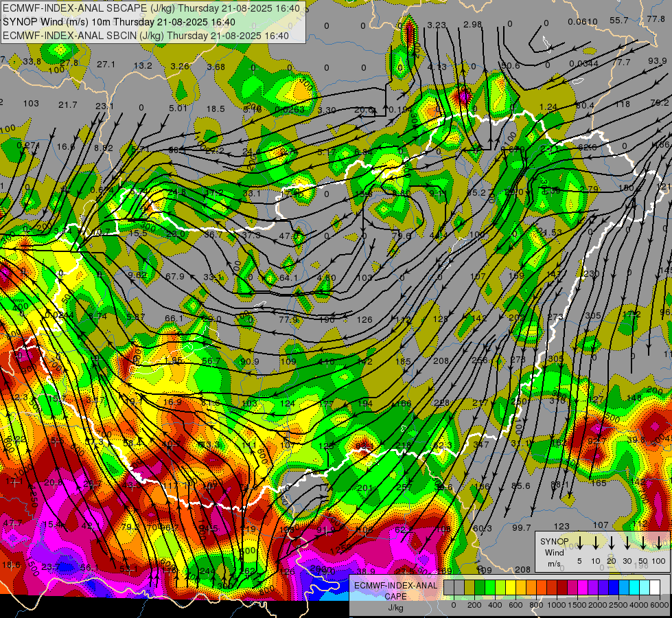672x618 pixels.
Task: Click the map value 13.2
Action: (143, 66)
